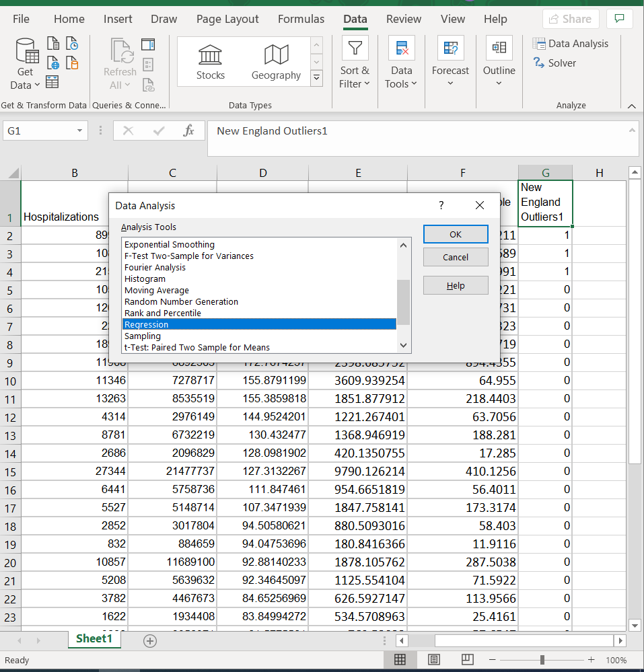
Task: Switch to the Formulas tab
Action: (301, 19)
